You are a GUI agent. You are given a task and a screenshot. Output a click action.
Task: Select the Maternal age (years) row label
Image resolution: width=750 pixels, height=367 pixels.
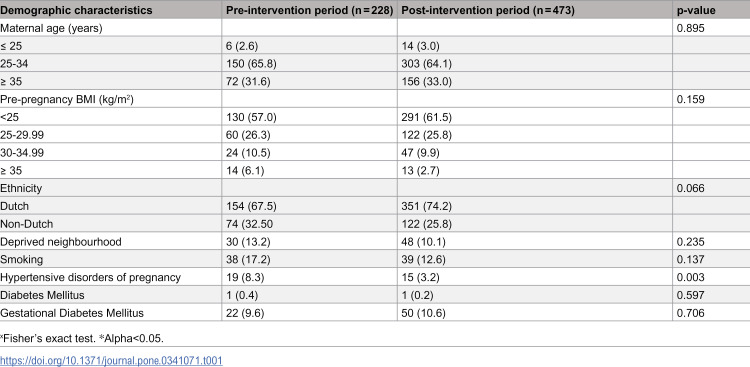pyautogui.click(x=51, y=28)
